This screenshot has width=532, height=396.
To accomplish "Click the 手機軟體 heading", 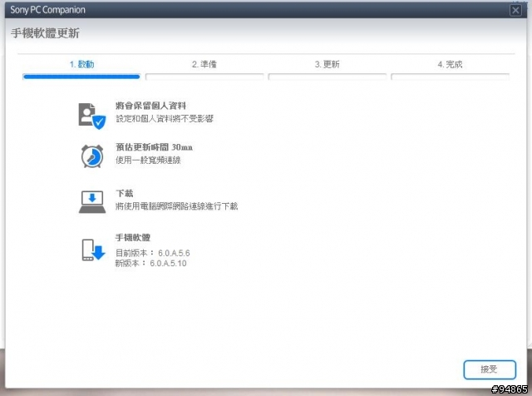I will 133,237.
